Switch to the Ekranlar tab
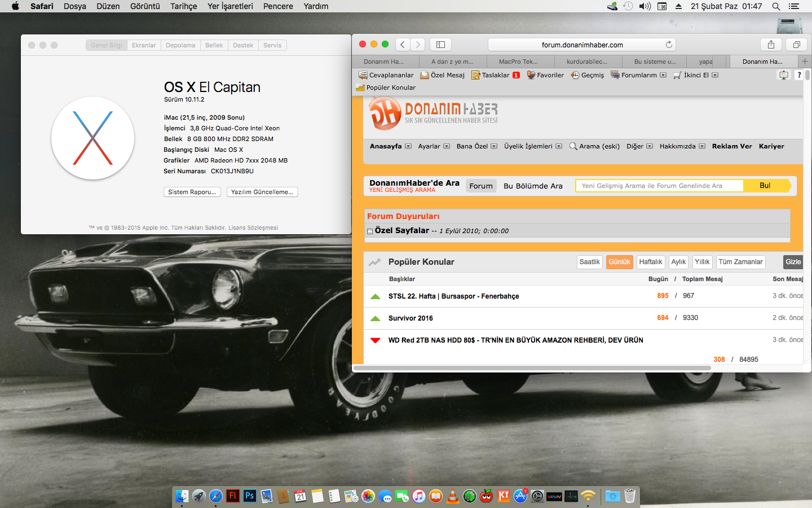 [144, 45]
